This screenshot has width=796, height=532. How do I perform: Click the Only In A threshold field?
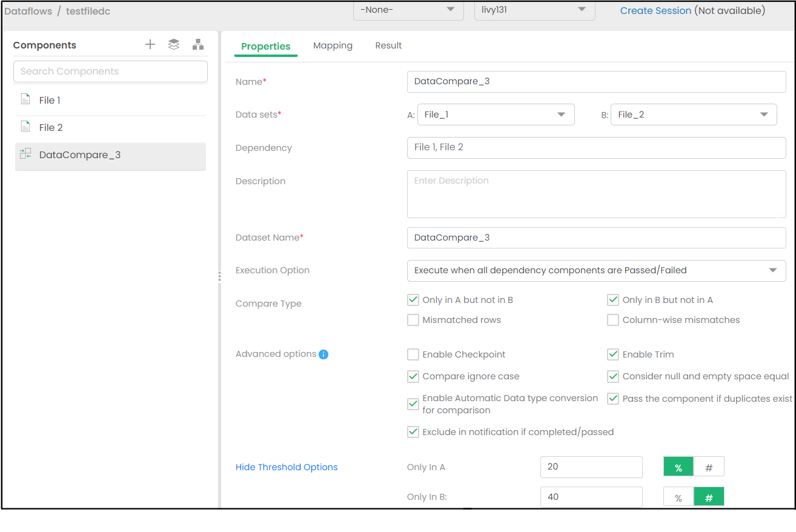coord(591,467)
